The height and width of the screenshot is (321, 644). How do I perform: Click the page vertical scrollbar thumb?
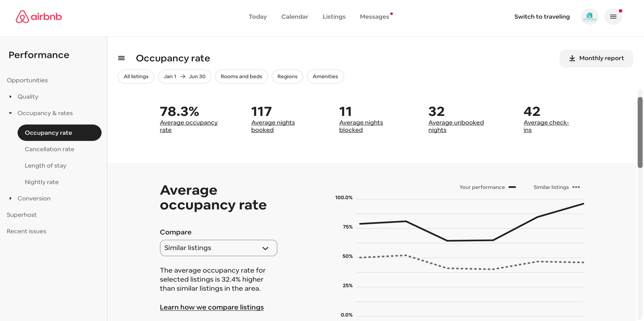pyautogui.click(x=640, y=132)
